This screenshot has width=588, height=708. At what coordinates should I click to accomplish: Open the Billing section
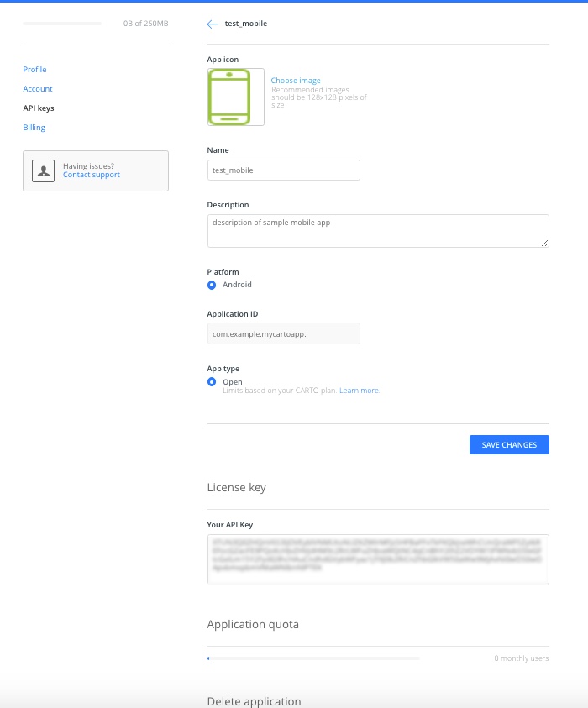pyautogui.click(x=34, y=127)
